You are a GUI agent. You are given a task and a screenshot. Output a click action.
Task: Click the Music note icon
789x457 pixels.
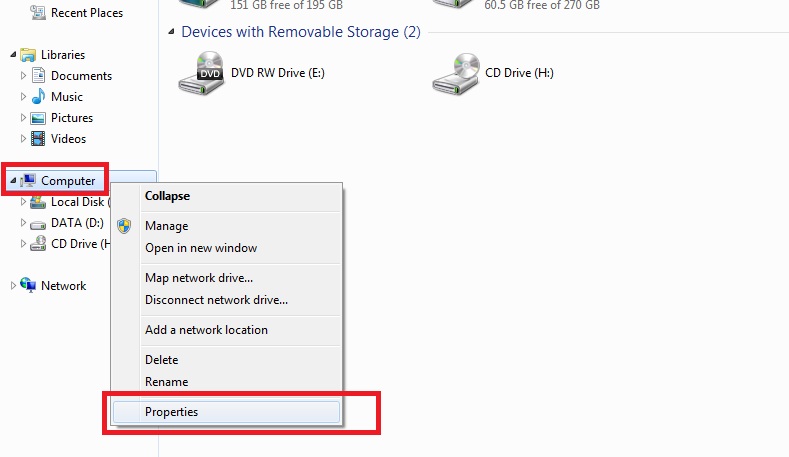pos(38,97)
